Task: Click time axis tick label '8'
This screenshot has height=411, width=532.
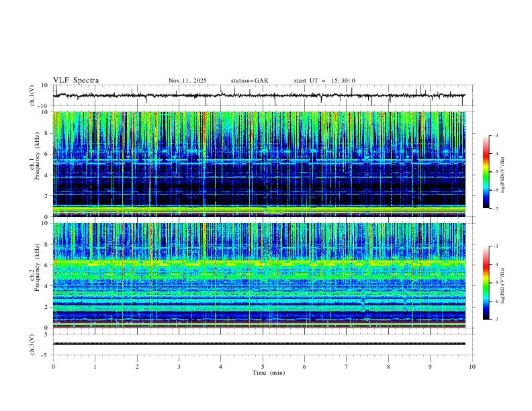Action: point(388,367)
